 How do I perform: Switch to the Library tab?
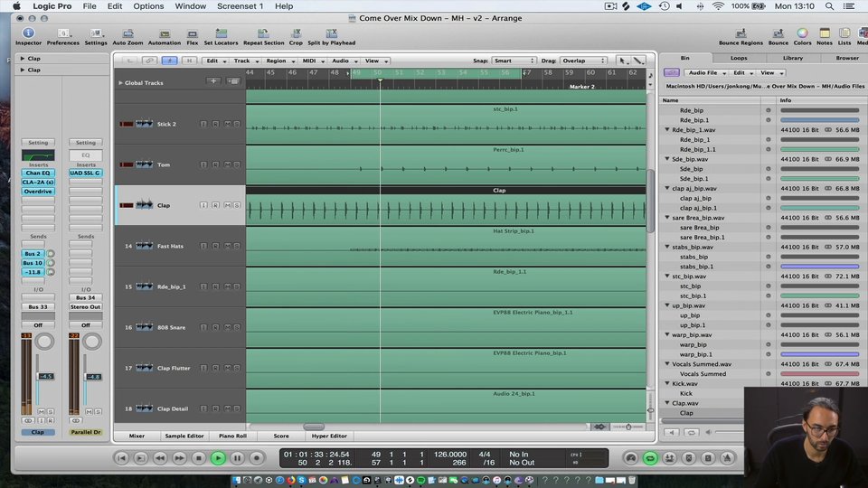coord(792,58)
